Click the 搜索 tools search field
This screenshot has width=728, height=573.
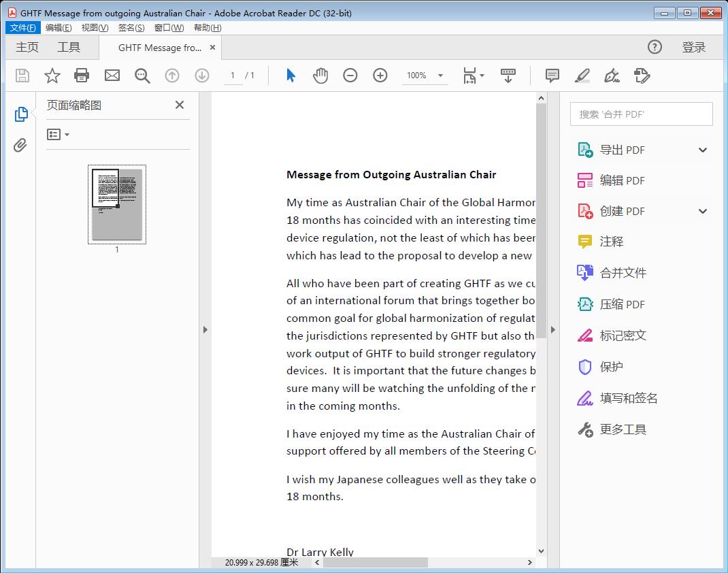point(641,114)
